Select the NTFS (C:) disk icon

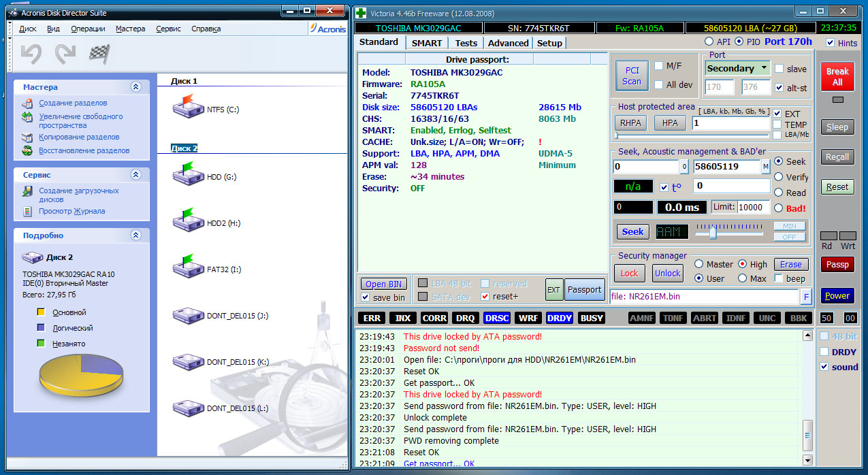tap(188, 108)
